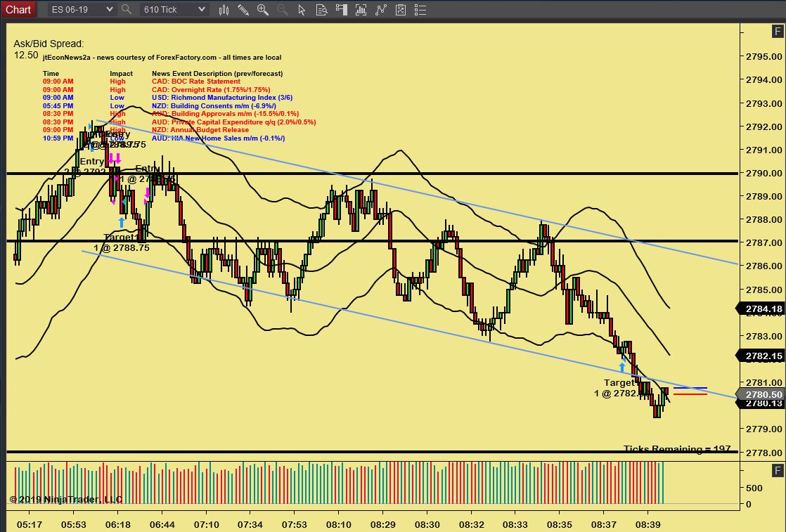
Task: Open the Strategies dialog icon
Action: (401, 10)
